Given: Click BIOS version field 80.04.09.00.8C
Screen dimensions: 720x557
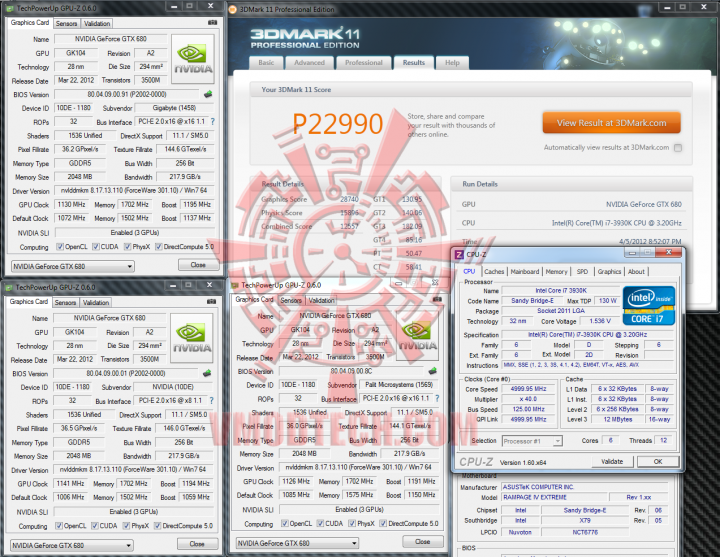Looking at the screenshot, I should coord(352,371).
